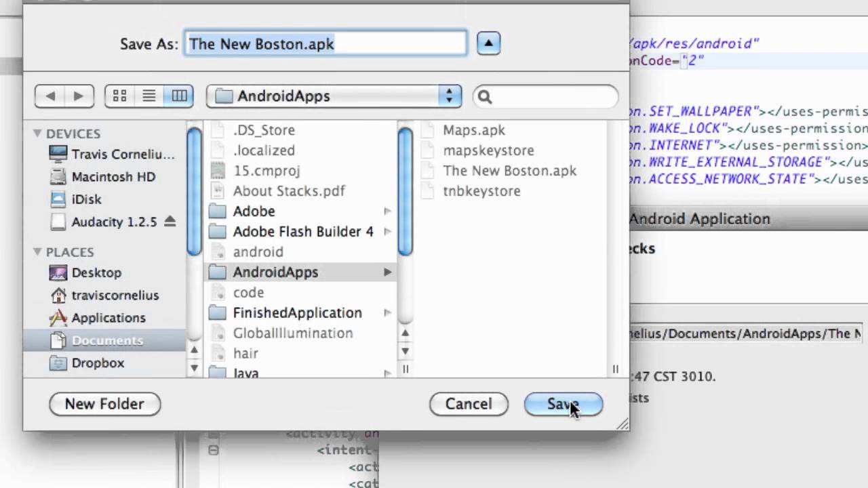
Task: Open traviscornelius home folder icon
Action: point(58,296)
